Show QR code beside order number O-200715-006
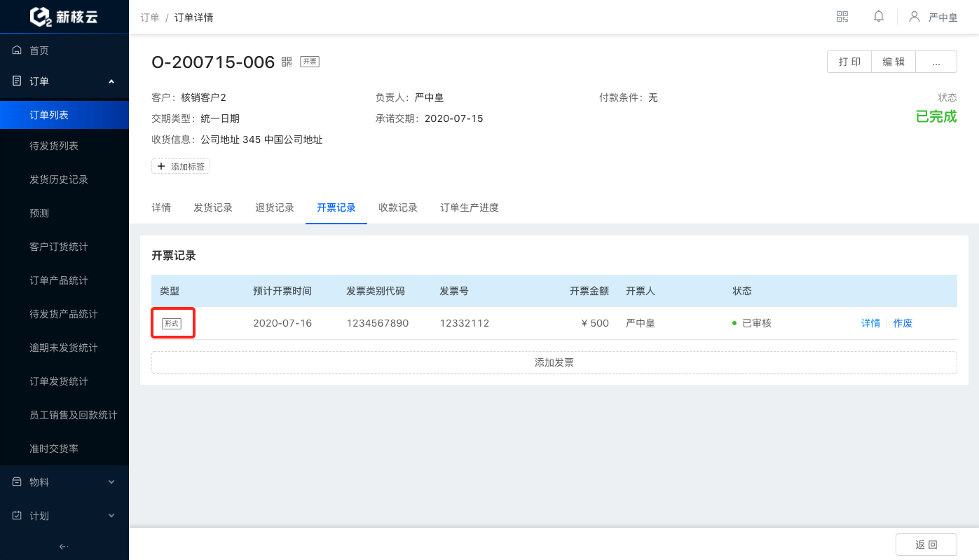 287,62
